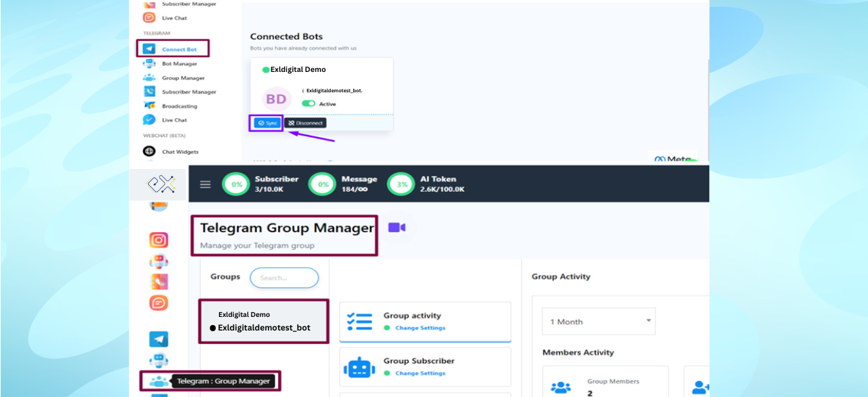Open Connect Bot in the Telegram menu
The height and width of the screenshot is (397, 868).
point(179,50)
